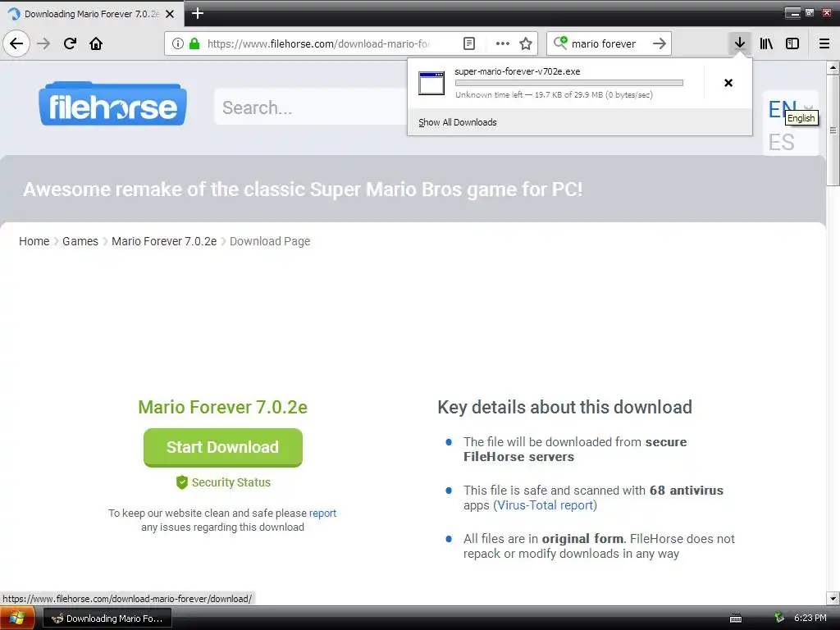Click the Start Download button
Screen dimensions: 840x630
(223, 447)
